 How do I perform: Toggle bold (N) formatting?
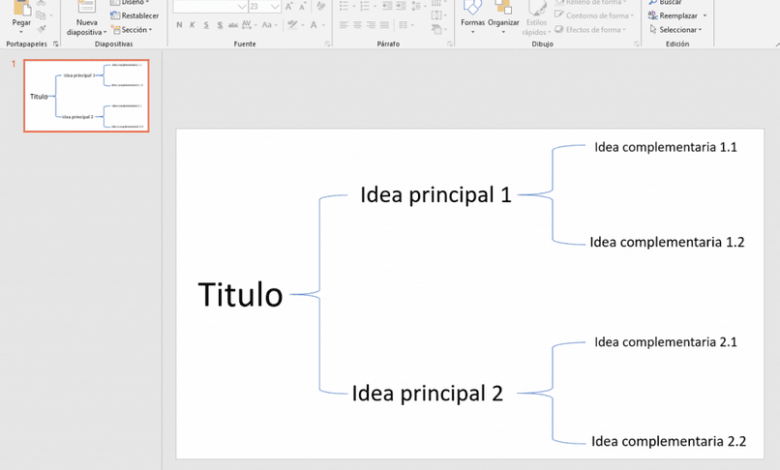[179, 25]
